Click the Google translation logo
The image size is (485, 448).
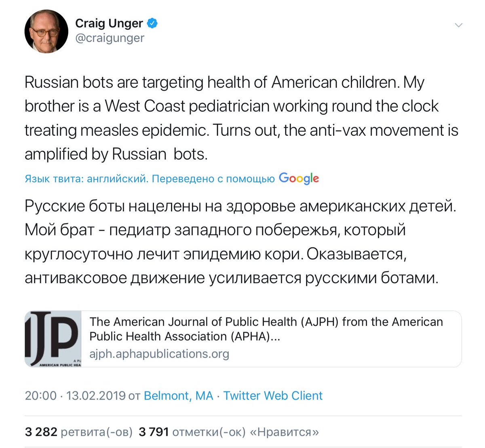point(299,178)
